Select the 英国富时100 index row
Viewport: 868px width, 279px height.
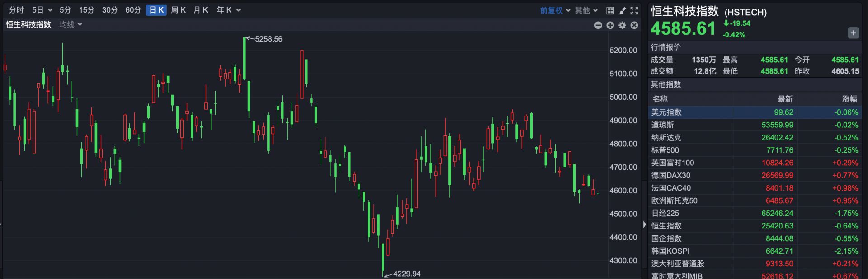point(755,163)
